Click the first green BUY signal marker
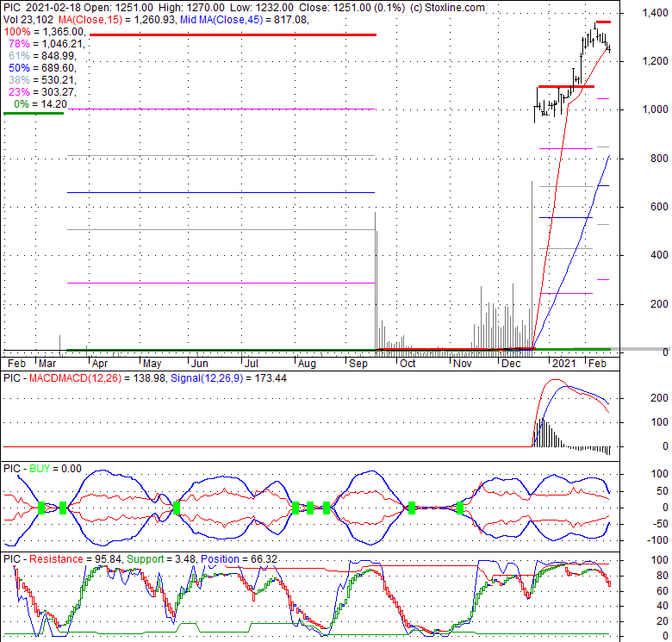The height and width of the screenshot is (642, 672). coord(41,508)
